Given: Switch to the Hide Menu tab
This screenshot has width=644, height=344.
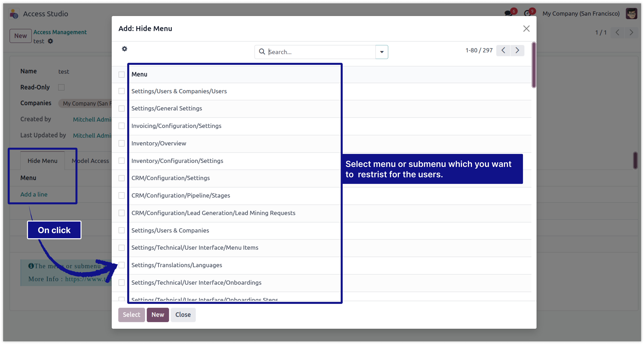Looking at the screenshot, I should pyautogui.click(x=42, y=161).
